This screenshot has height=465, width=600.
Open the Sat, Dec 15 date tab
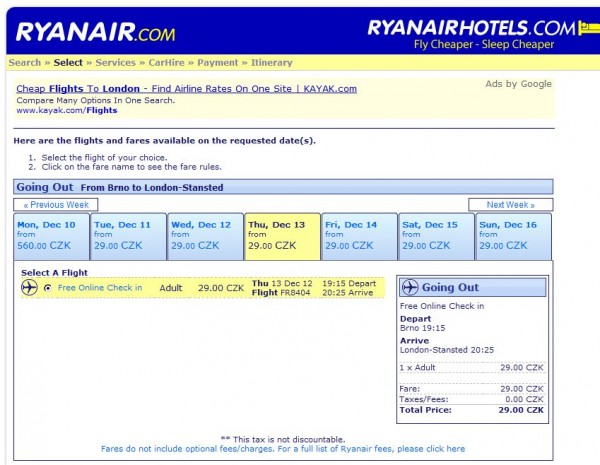[x=436, y=237]
